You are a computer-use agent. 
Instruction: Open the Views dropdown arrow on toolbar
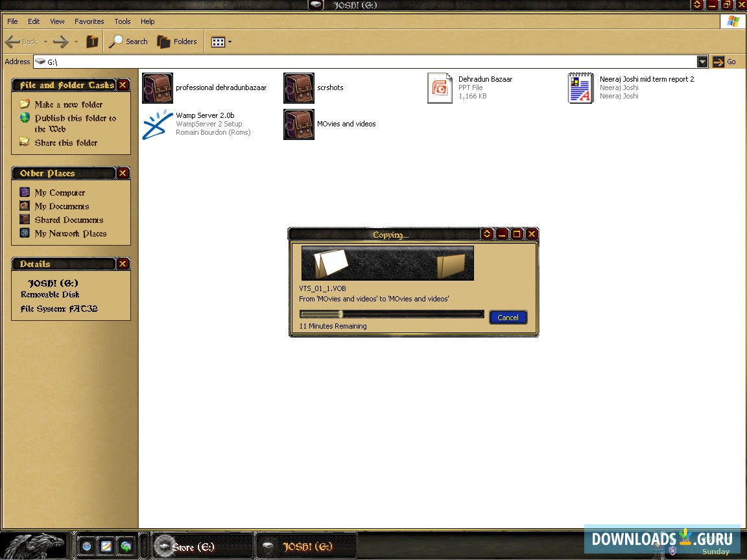point(229,41)
